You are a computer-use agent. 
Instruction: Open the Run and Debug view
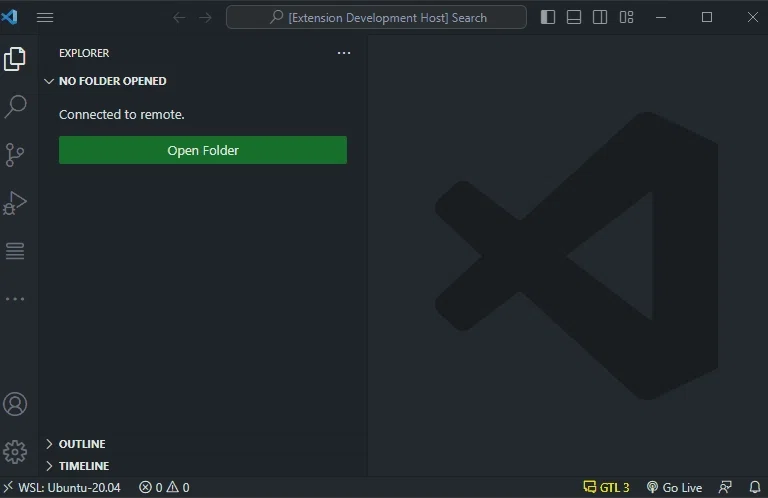click(15, 203)
